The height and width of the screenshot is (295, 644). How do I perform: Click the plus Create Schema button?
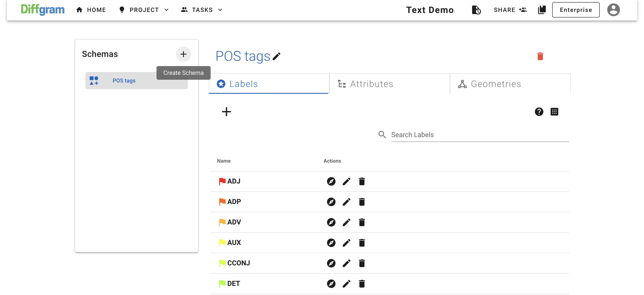(183, 54)
